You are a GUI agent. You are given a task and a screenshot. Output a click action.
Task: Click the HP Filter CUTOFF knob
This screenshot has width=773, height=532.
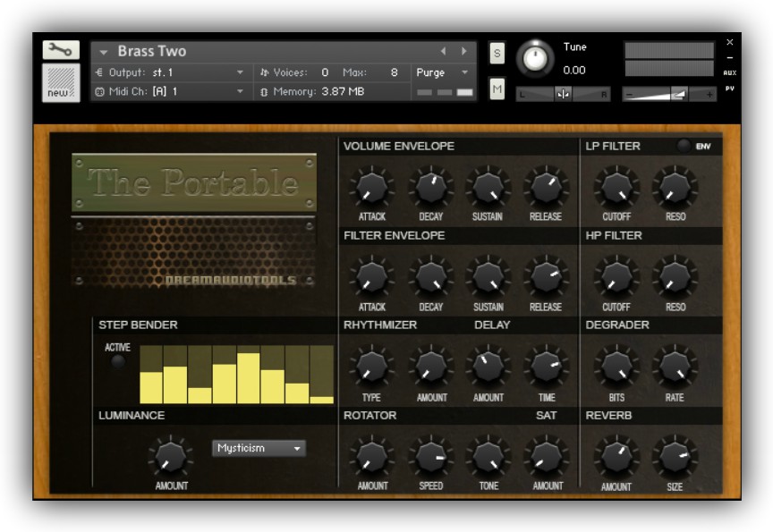616,278
